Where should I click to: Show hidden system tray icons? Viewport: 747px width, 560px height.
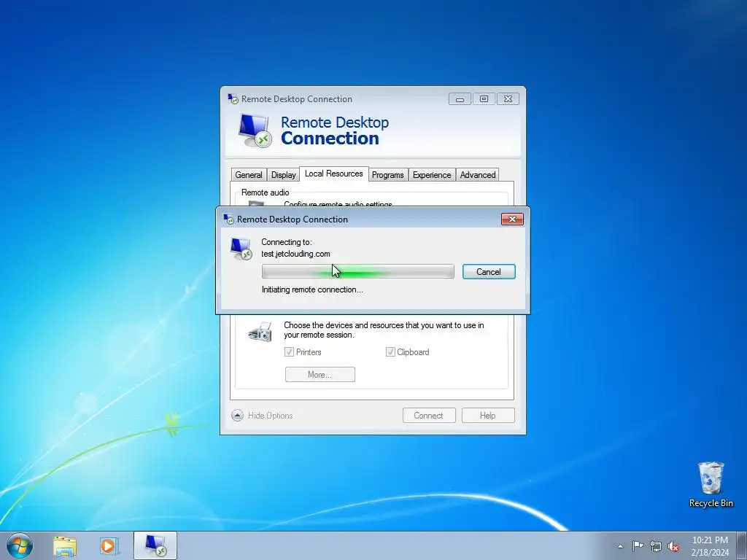coord(620,546)
